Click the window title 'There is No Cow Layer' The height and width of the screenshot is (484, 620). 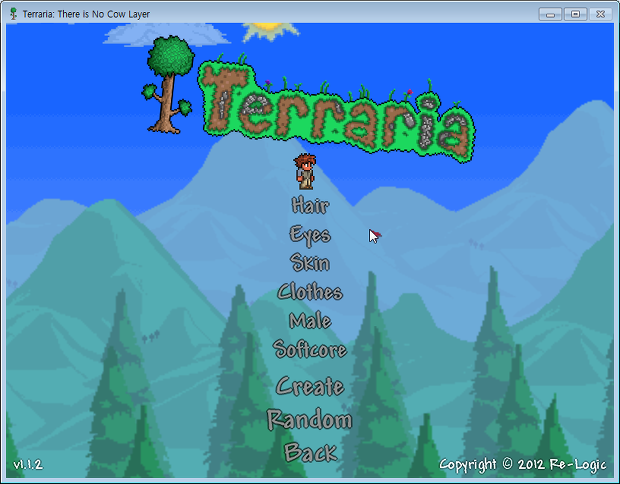[104, 14]
